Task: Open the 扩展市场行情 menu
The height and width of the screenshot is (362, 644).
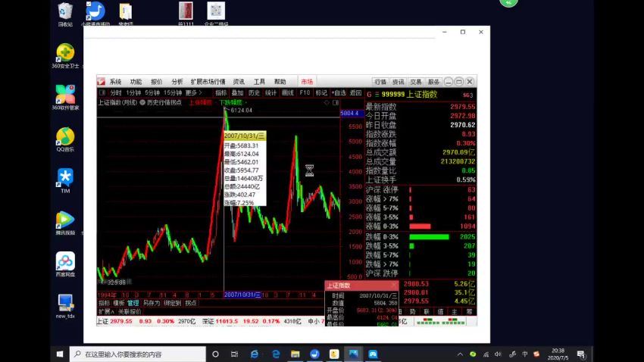Action: click(x=208, y=82)
